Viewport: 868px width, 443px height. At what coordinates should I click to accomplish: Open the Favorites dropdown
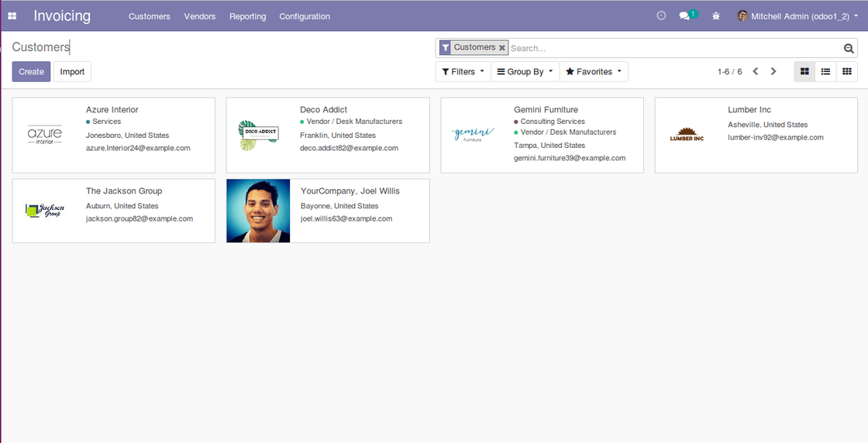594,71
